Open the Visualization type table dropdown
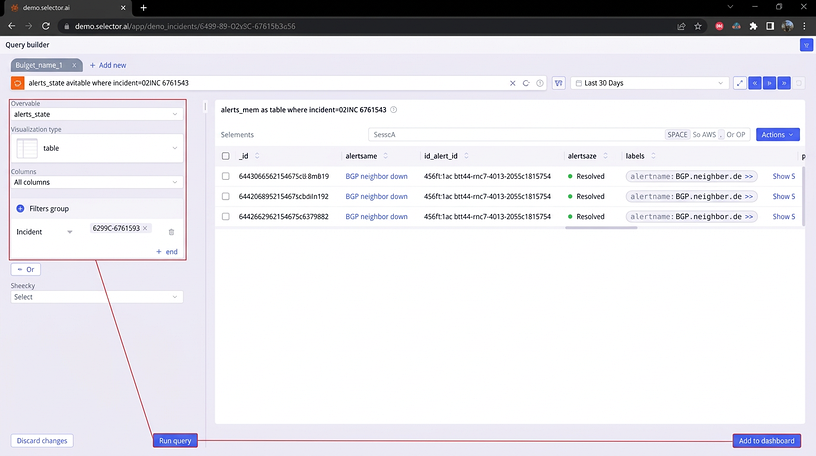The height and width of the screenshot is (456, 816). [97, 148]
